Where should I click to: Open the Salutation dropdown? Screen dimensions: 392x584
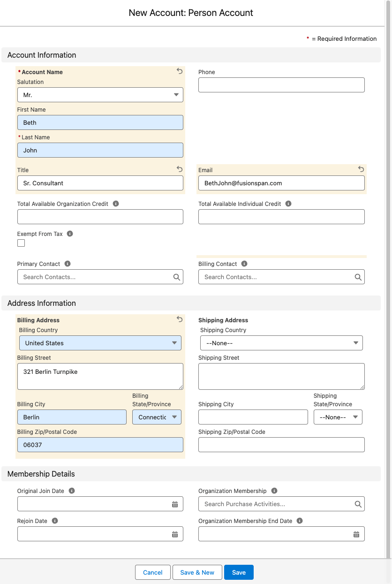point(100,95)
